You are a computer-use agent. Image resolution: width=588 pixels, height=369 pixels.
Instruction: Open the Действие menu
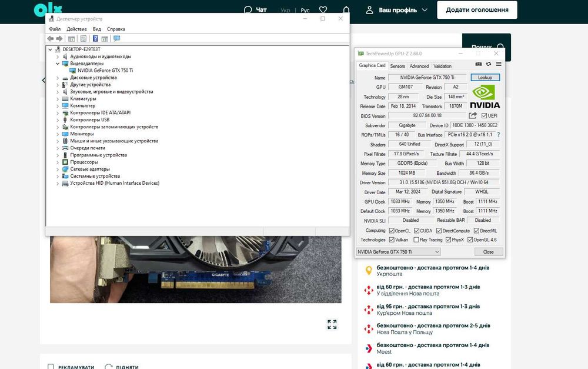[x=76, y=29]
